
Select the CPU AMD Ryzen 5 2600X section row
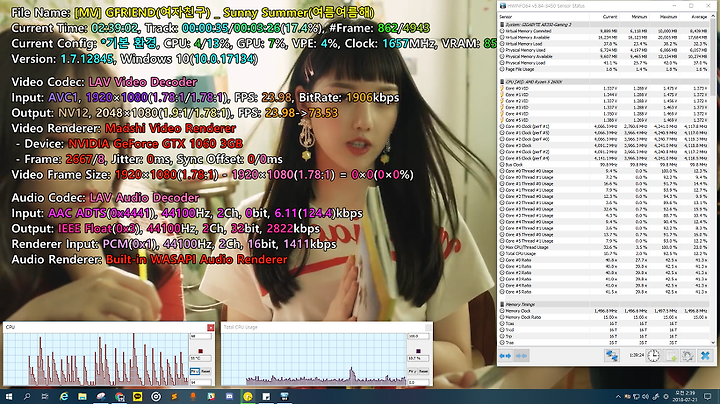(604, 82)
